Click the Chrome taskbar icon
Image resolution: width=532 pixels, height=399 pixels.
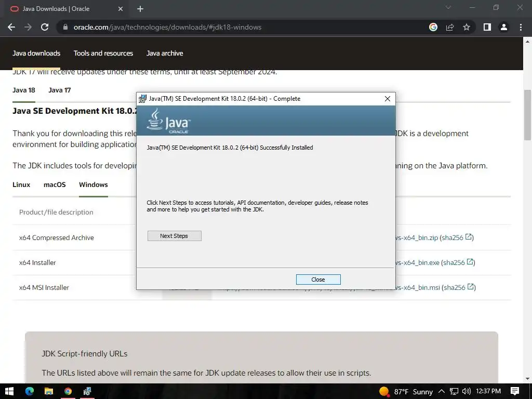coord(68,391)
